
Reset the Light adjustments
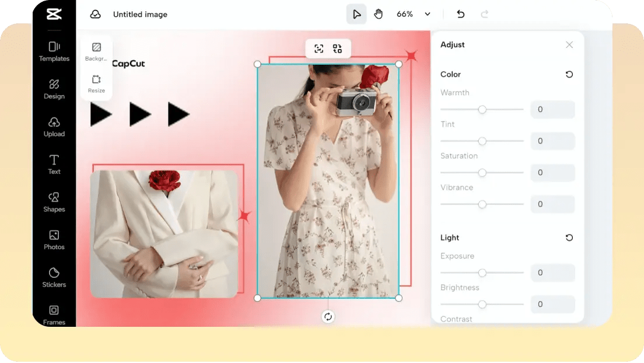click(x=569, y=238)
